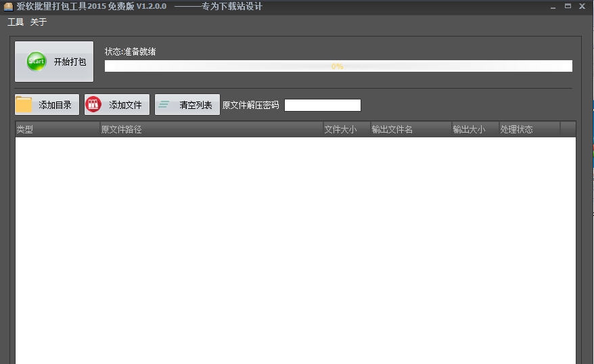
Task: Click the 原文件解压密码 label
Action: 250,105
